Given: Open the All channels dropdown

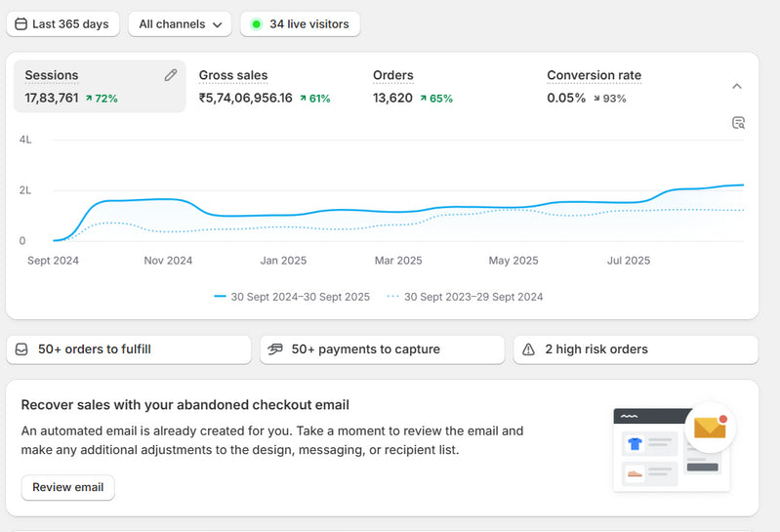Looking at the screenshot, I should pyautogui.click(x=180, y=24).
